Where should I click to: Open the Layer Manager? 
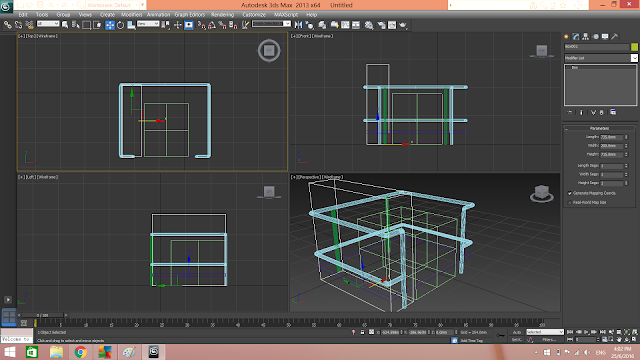coord(322,25)
